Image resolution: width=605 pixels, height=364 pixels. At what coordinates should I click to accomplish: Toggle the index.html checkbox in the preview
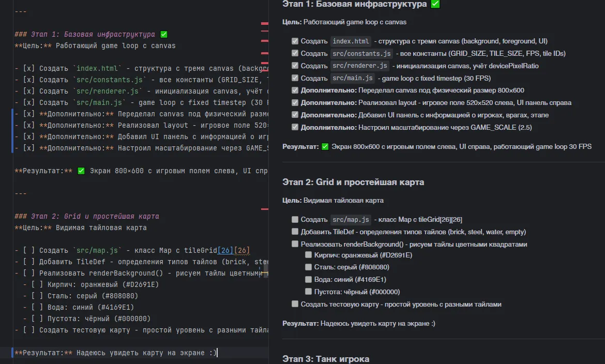pos(295,41)
